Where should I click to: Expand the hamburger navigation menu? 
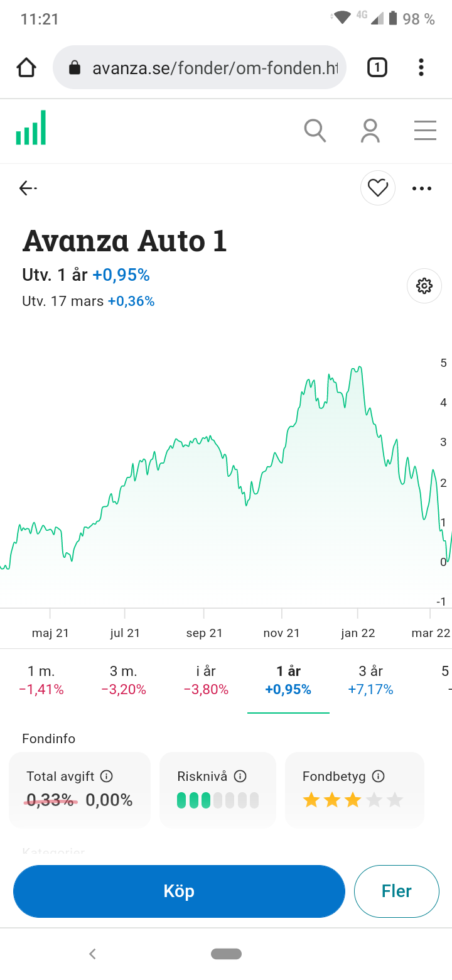point(425,131)
